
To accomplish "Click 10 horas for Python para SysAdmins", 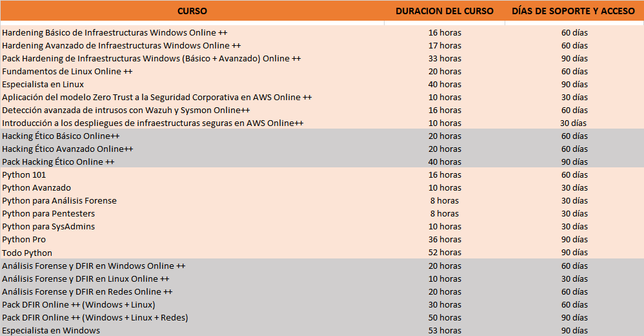I will [x=445, y=227].
